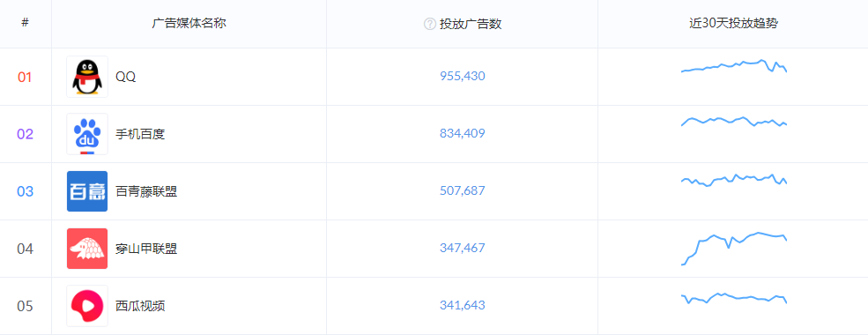Click the Baidu paw logo icon

[87, 134]
